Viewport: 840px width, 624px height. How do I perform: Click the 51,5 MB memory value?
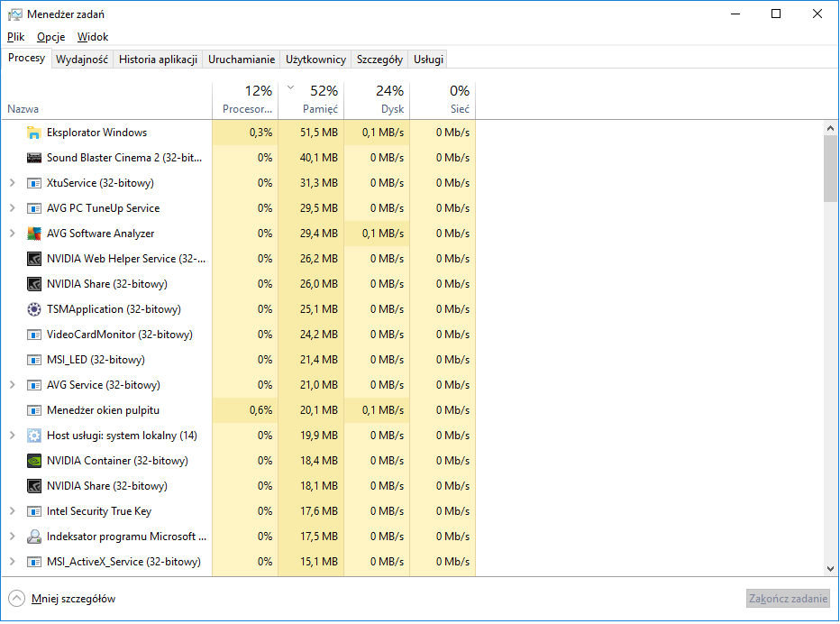coord(319,133)
